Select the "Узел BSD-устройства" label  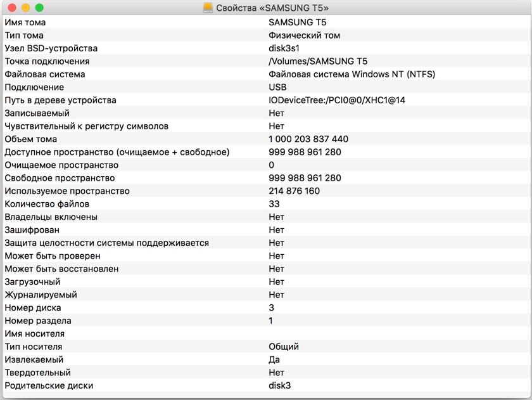coord(51,48)
